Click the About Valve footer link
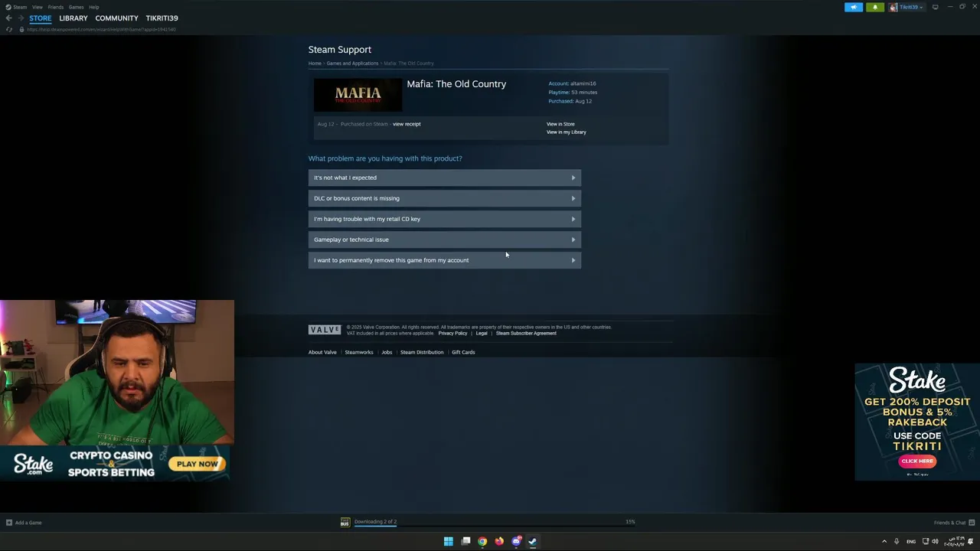980x551 pixels. click(x=322, y=352)
